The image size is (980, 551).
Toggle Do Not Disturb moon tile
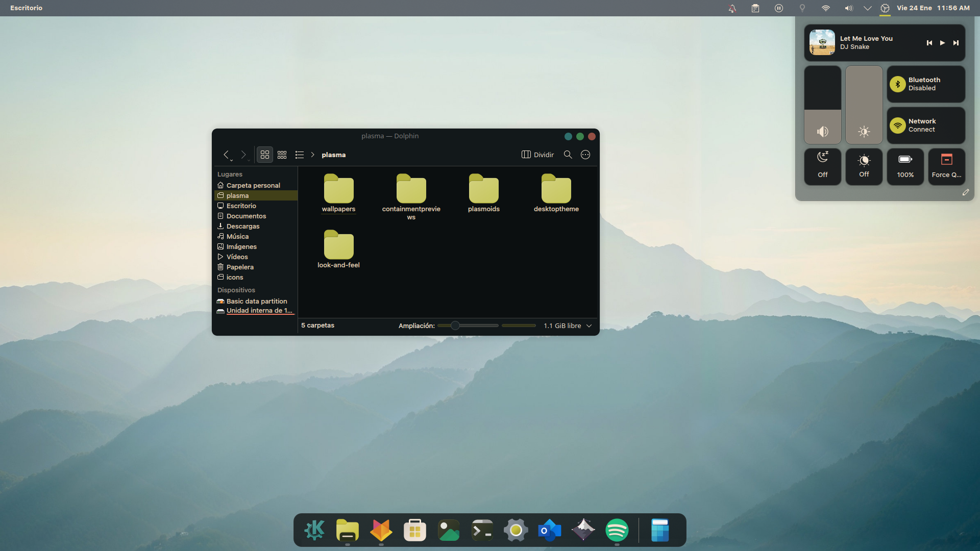coord(823,166)
